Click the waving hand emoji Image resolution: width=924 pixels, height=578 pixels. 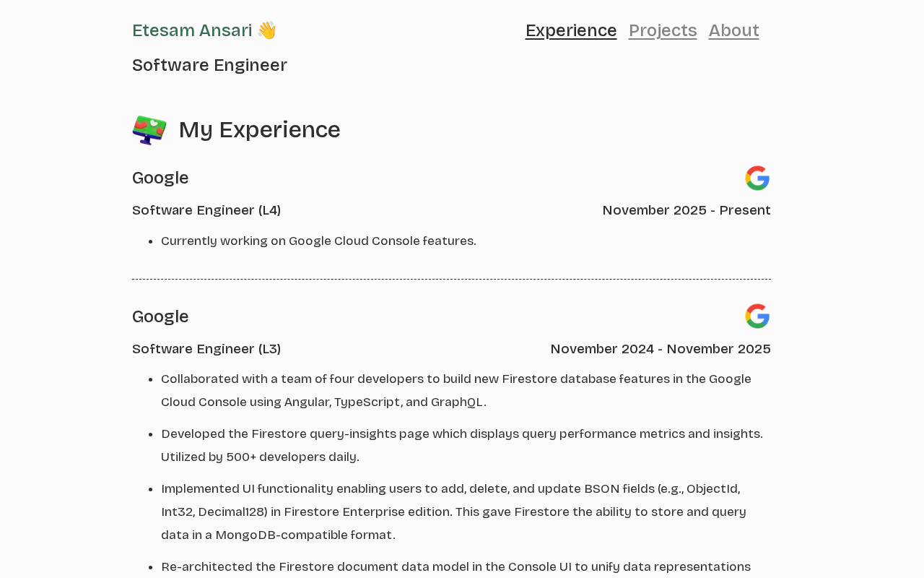(266, 30)
